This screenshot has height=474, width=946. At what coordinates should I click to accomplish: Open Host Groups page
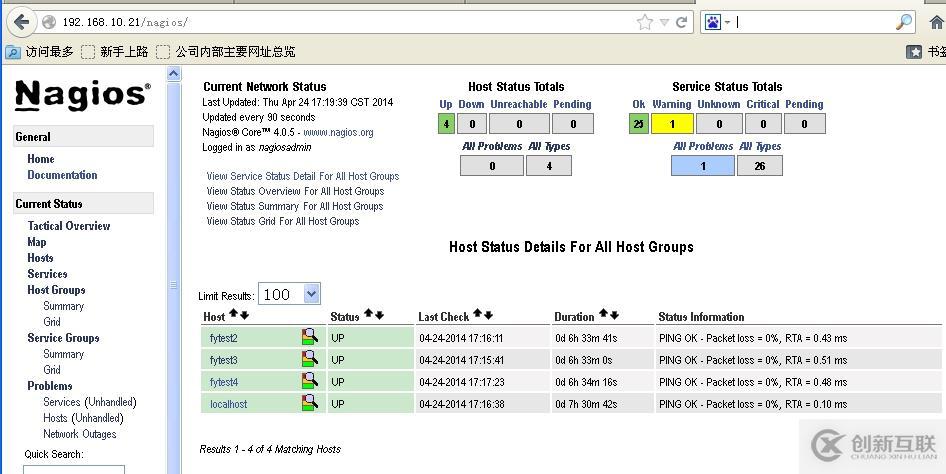(56, 290)
